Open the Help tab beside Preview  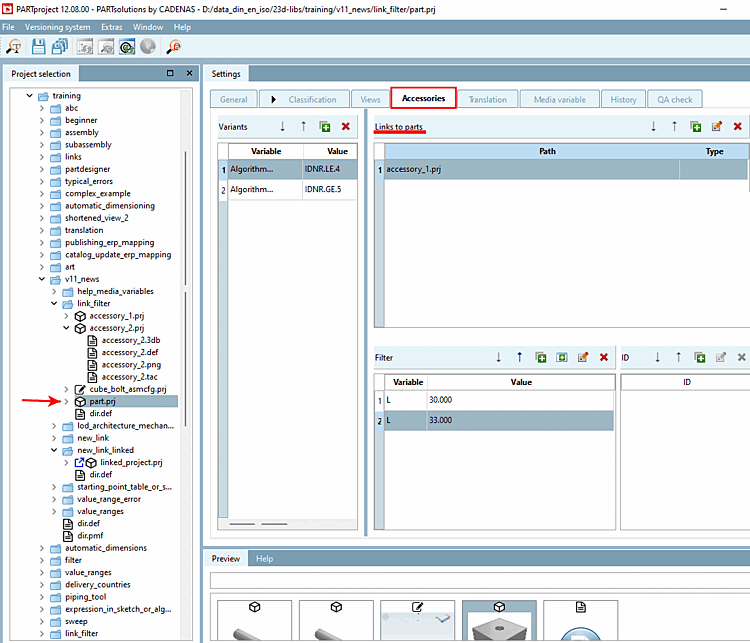coord(264,559)
